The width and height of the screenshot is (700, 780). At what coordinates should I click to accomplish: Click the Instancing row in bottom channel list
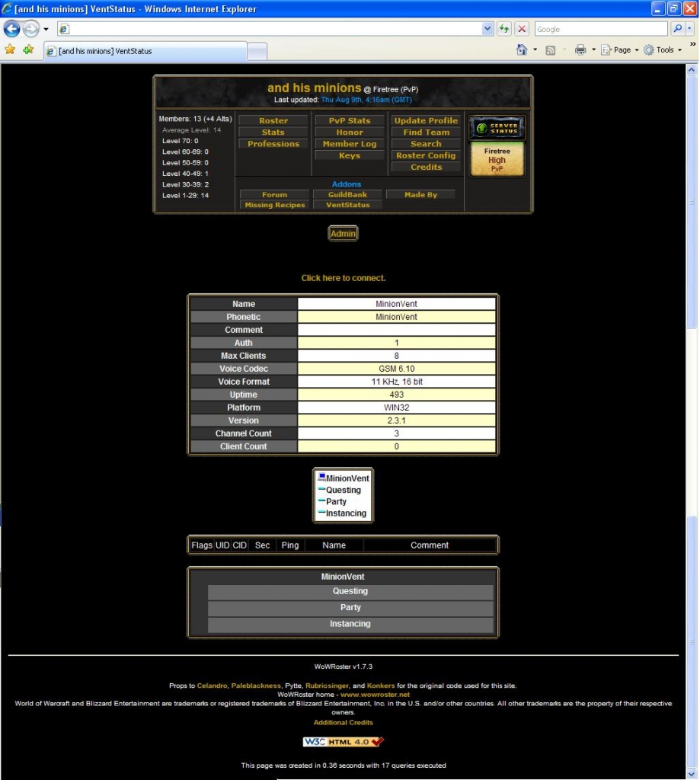[x=350, y=625]
